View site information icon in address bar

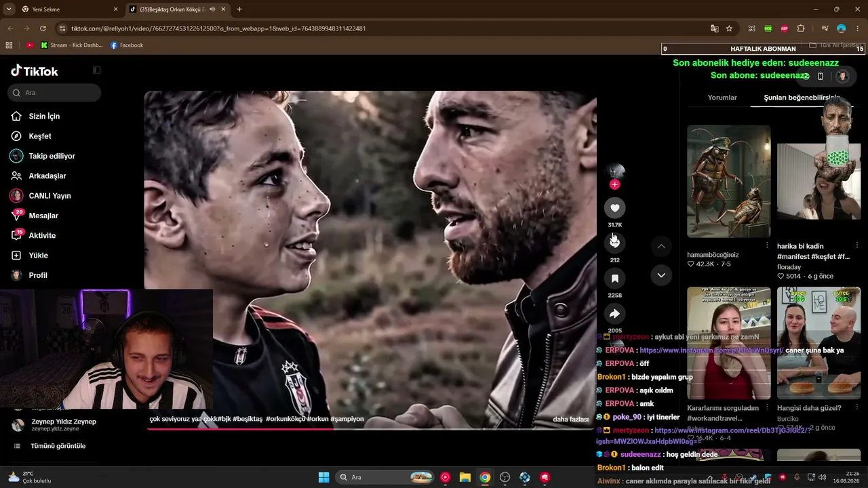click(62, 28)
